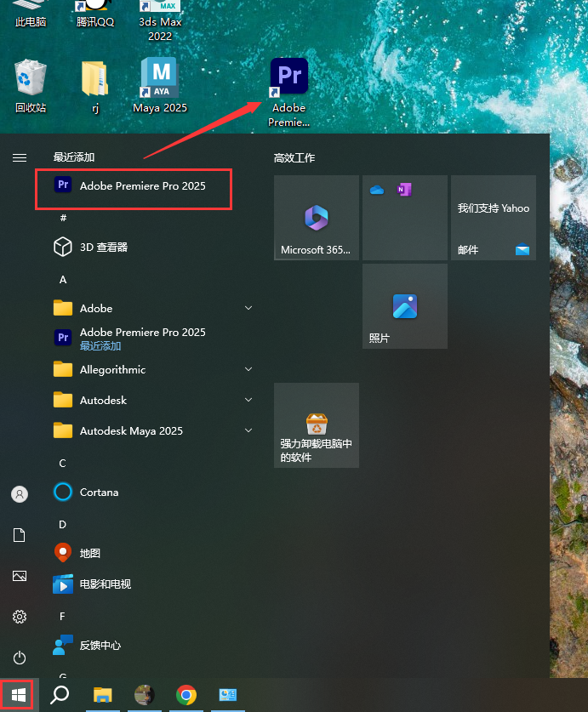This screenshot has height=712, width=588.
Task: Expand the Autodesk folder chevron
Action: tap(248, 400)
